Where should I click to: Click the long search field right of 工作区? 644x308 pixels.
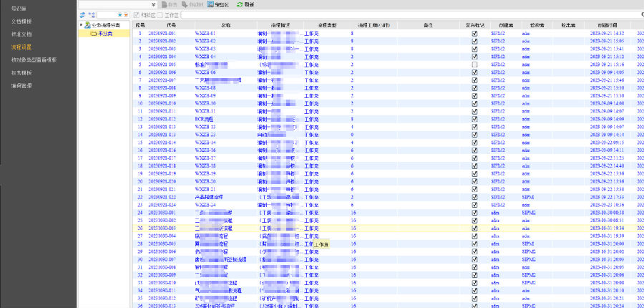412,15
